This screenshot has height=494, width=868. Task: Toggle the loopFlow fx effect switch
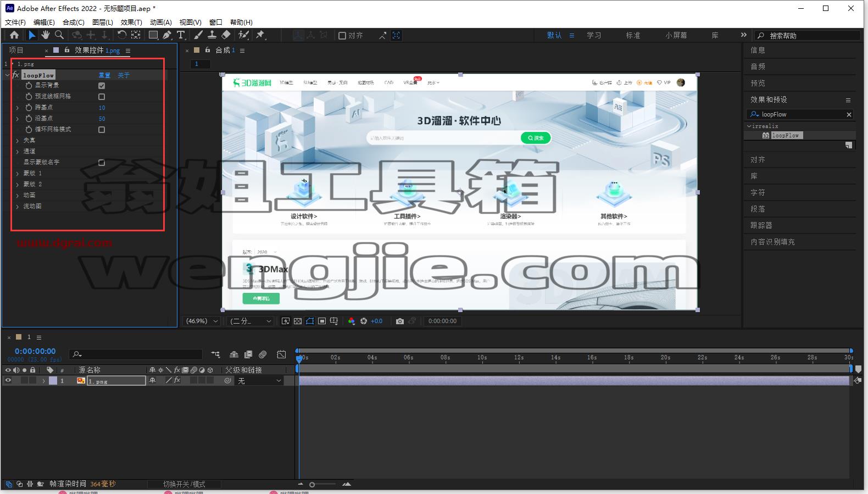(15, 75)
